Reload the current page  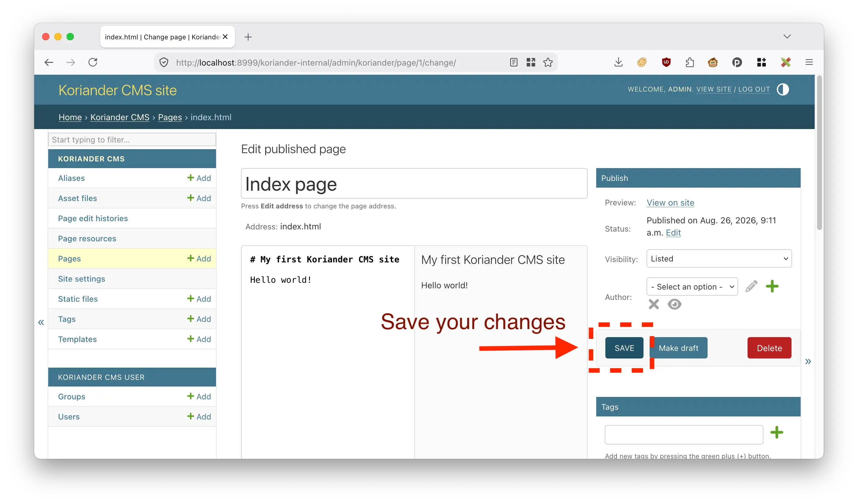click(93, 62)
